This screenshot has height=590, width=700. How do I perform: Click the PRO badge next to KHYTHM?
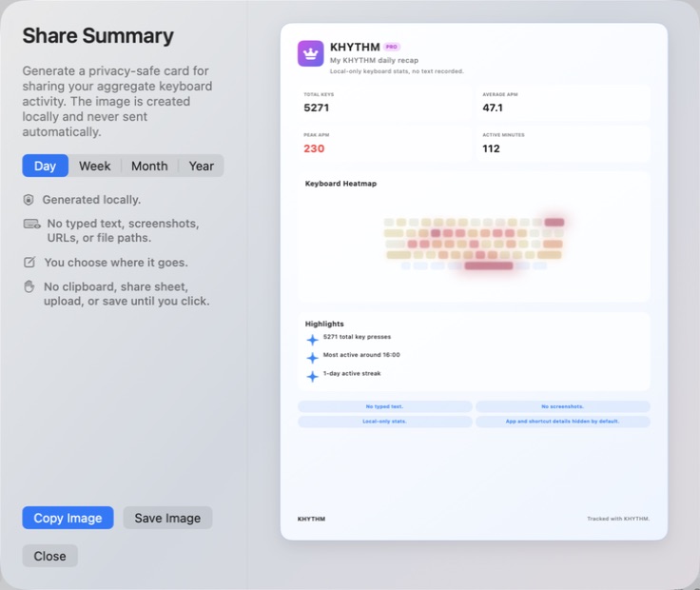point(392,47)
